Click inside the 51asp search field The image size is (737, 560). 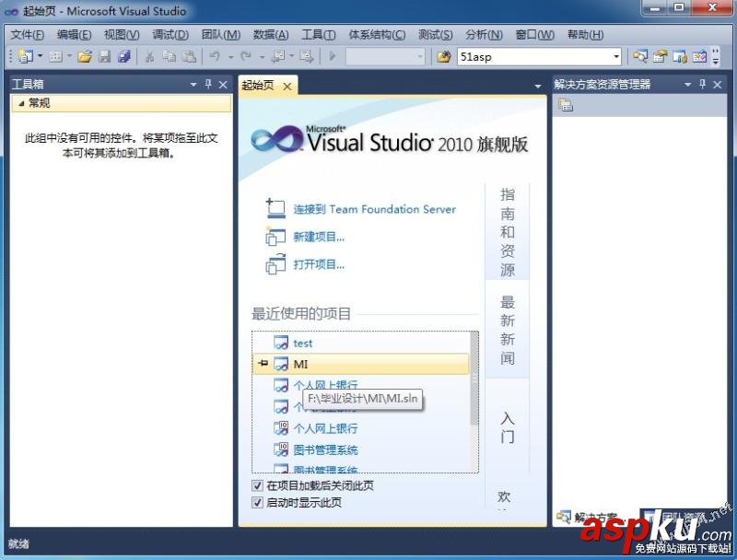pyautogui.click(x=533, y=57)
